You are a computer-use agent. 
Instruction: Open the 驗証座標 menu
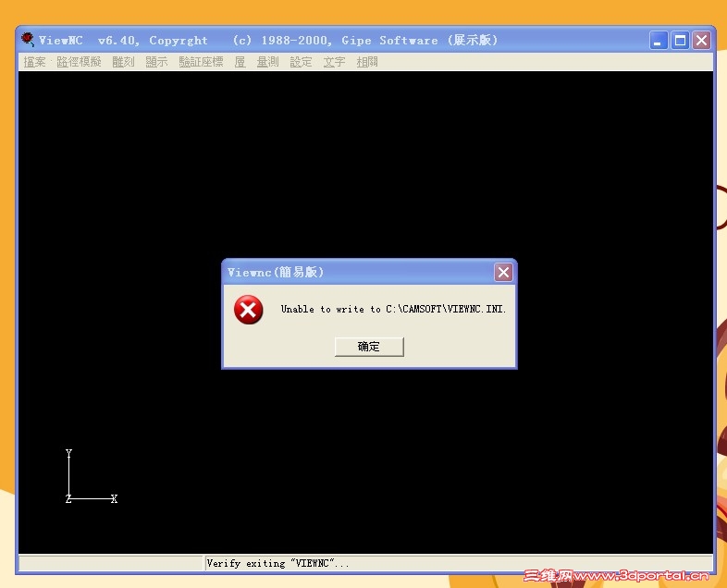click(x=201, y=62)
